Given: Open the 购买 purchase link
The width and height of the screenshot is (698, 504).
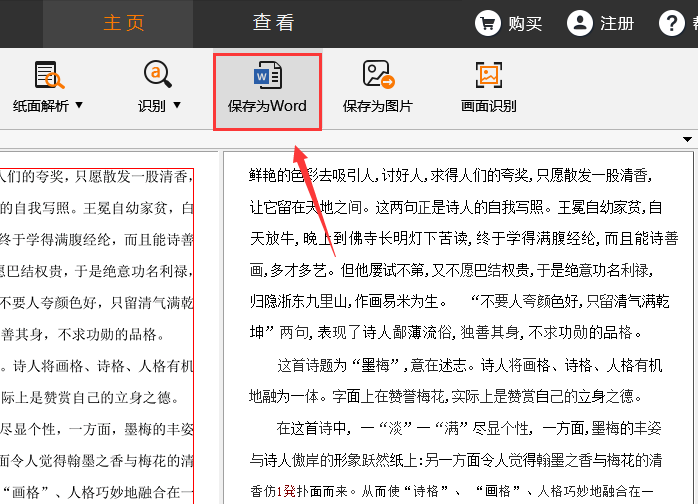Looking at the screenshot, I should [x=525, y=24].
